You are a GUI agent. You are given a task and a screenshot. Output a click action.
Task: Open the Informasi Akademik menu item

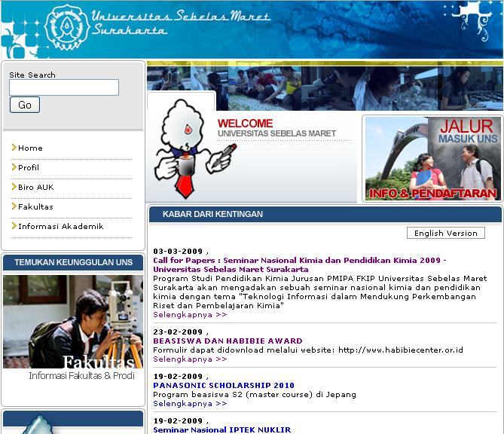(x=61, y=226)
